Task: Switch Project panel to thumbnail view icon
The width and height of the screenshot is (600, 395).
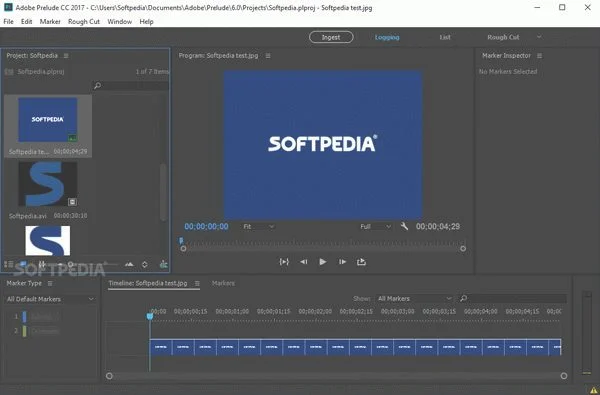Action: [x=23, y=264]
